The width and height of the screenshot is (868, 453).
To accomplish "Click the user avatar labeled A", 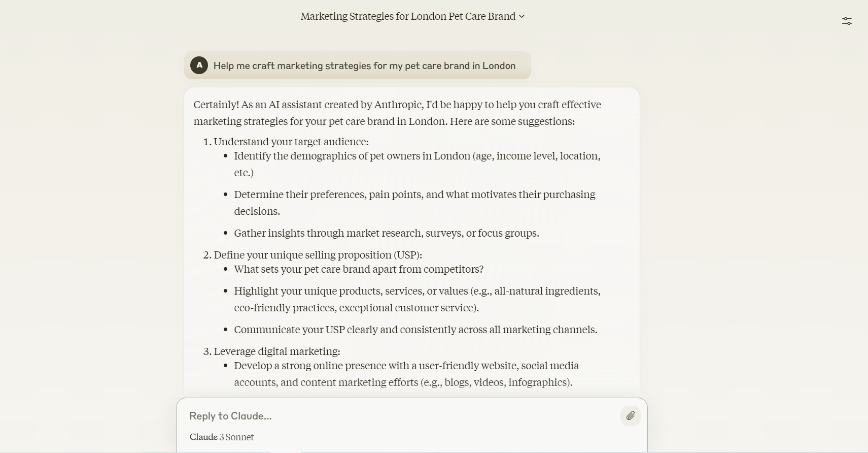I will coord(199,66).
